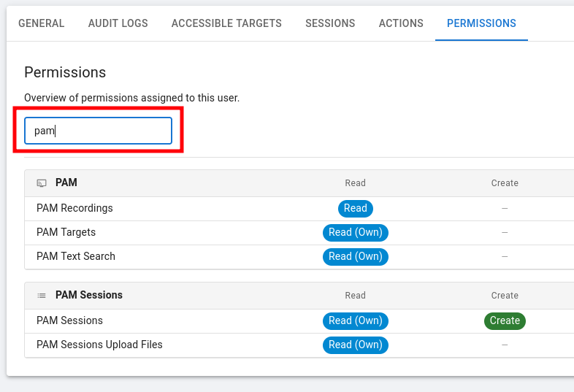Click the PAM Sessions list icon
Image resolution: width=574 pixels, height=392 pixels.
(x=42, y=296)
